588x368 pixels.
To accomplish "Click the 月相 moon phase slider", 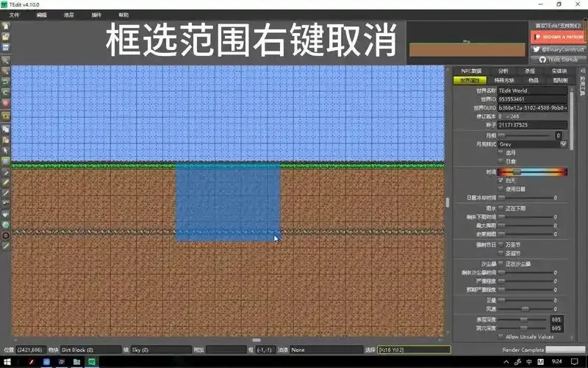I will pyautogui.click(x=526, y=135).
